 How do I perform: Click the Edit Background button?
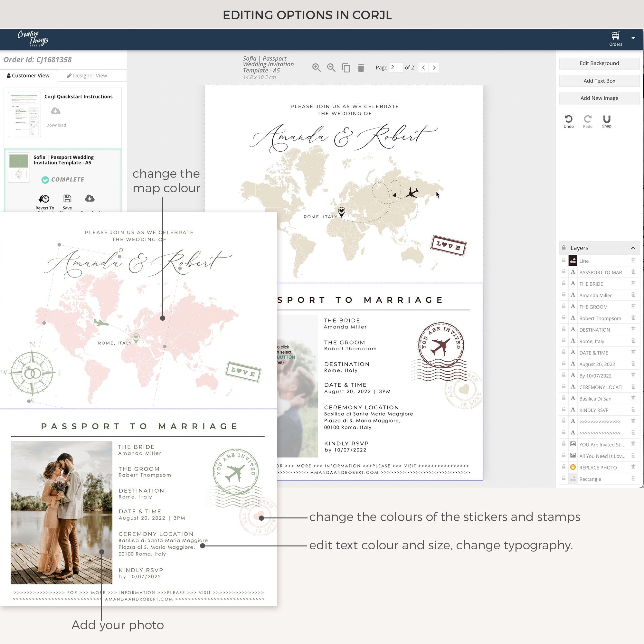pyautogui.click(x=599, y=63)
